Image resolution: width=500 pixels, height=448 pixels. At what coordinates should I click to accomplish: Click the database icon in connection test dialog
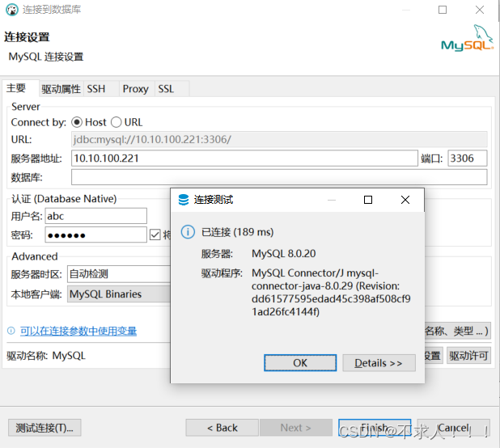pyautogui.click(x=184, y=200)
